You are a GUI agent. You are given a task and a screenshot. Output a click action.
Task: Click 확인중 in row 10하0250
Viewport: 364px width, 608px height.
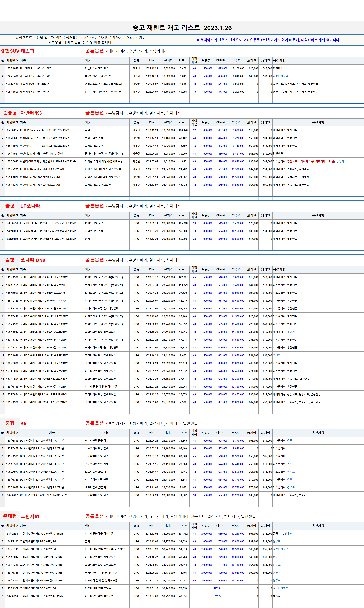[x=217, y=596]
